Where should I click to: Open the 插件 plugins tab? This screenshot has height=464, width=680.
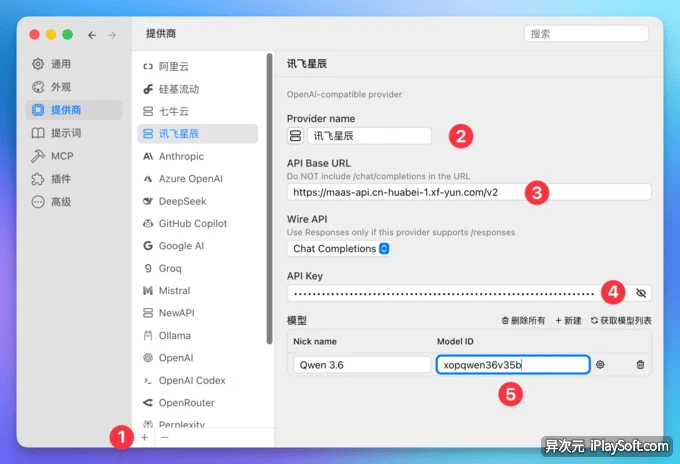(74, 179)
